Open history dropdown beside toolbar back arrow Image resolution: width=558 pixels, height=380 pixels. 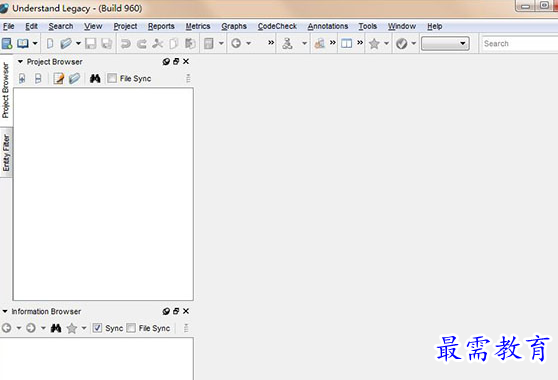point(248,43)
